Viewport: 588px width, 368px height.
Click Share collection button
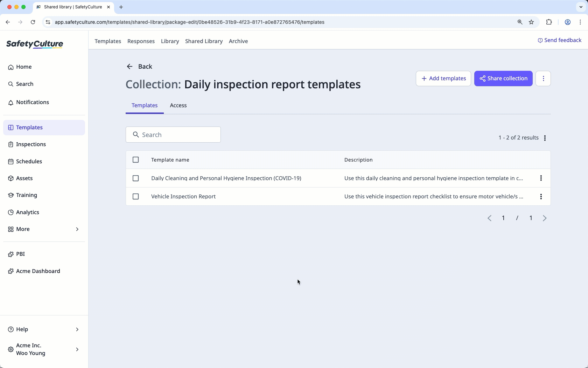pyautogui.click(x=503, y=79)
